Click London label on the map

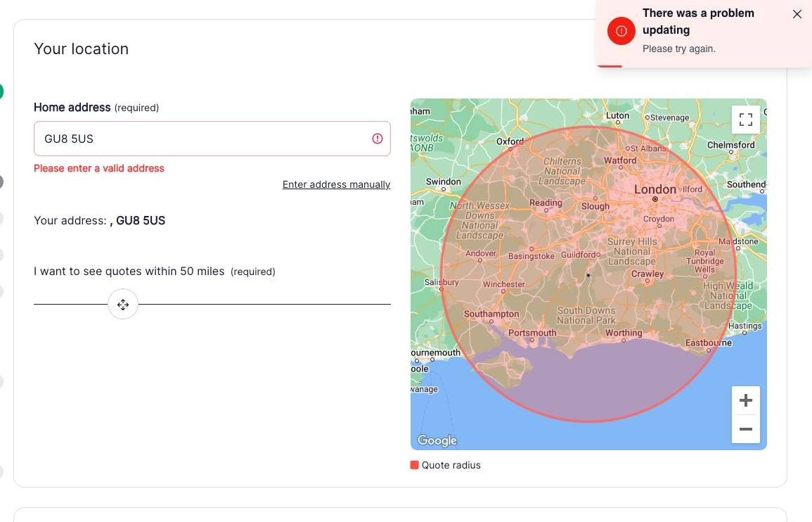pyautogui.click(x=655, y=190)
